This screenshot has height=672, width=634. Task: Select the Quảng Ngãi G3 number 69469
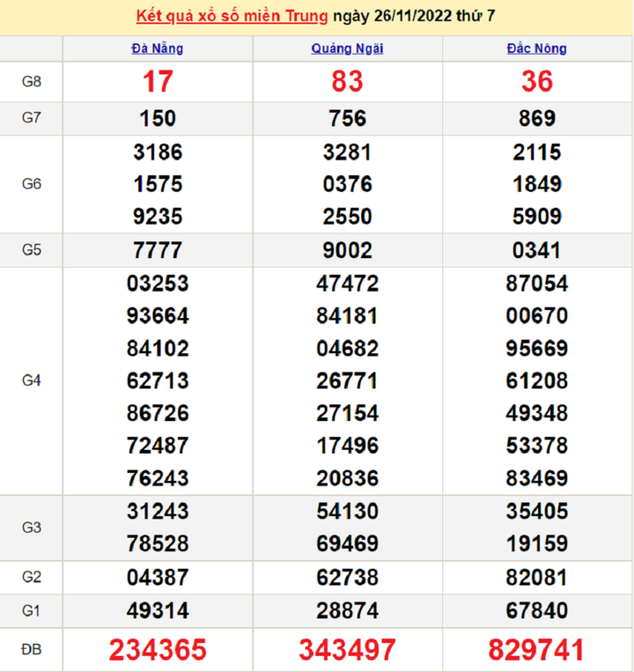pyautogui.click(x=347, y=543)
